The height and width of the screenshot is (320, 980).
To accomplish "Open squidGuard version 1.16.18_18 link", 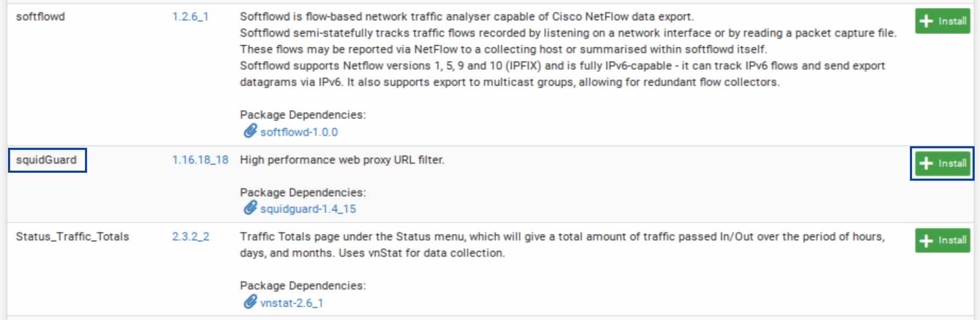I will 200,159.
